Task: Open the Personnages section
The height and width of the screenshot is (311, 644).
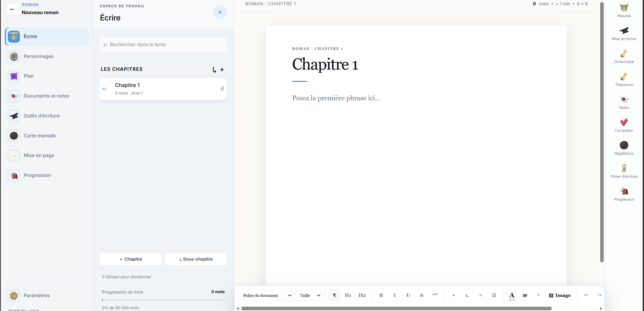Action: (x=47, y=56)
